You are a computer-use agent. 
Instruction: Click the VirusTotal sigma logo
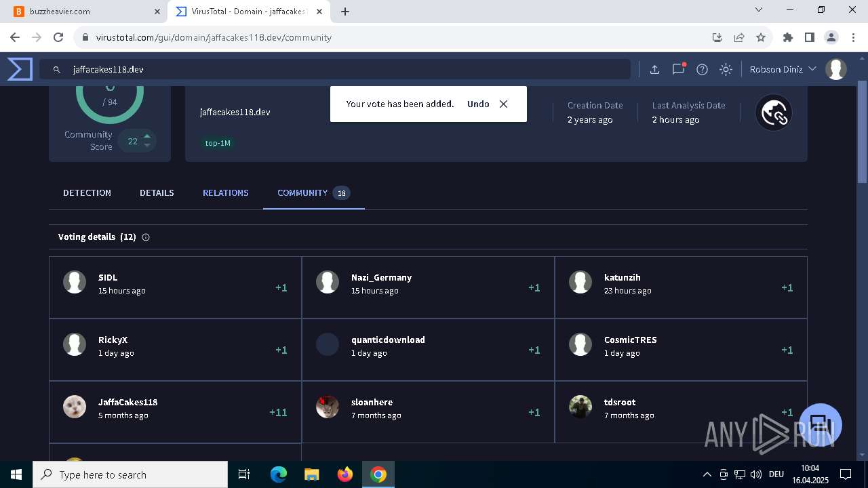20,69
